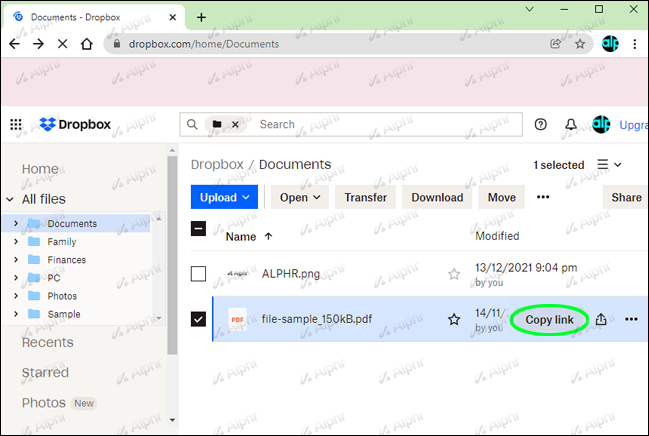Expand the Documents folder tree
The width and height of the screenshot is (649, 436).
(x=16, y=224)
